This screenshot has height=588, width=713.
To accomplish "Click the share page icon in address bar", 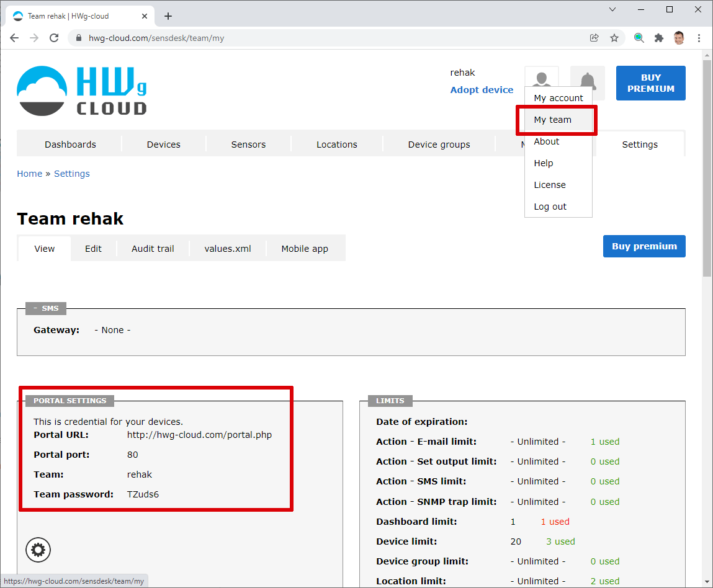I will 594,38.
